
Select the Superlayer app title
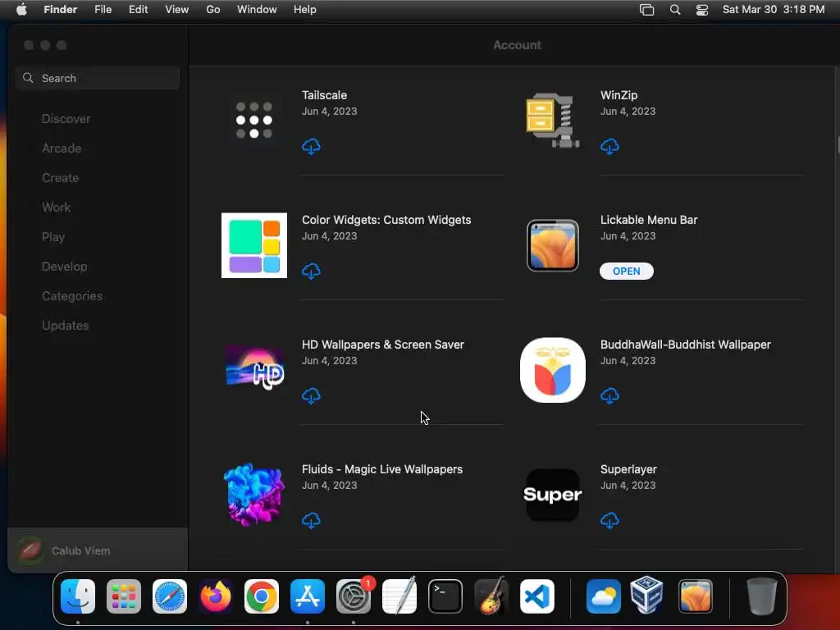coord(628,469)
